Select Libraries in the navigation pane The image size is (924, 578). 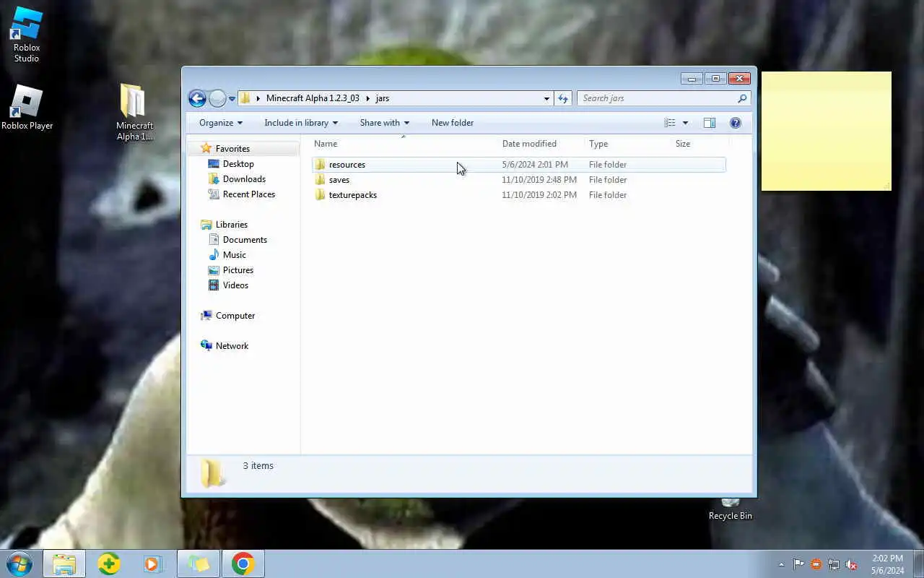pos(231,225)
